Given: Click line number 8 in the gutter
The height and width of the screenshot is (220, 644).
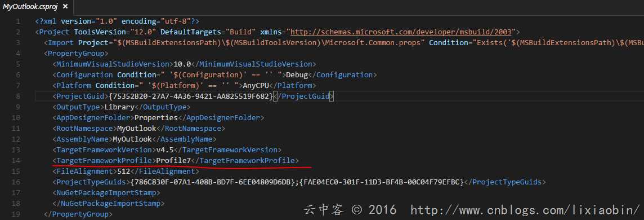Looking at the screenshot, I should click(x=17, y=96).
